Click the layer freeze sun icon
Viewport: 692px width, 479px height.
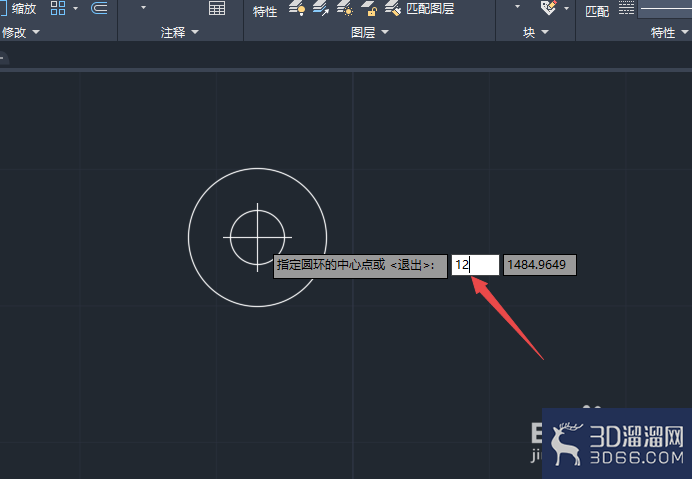click(345, 8)
